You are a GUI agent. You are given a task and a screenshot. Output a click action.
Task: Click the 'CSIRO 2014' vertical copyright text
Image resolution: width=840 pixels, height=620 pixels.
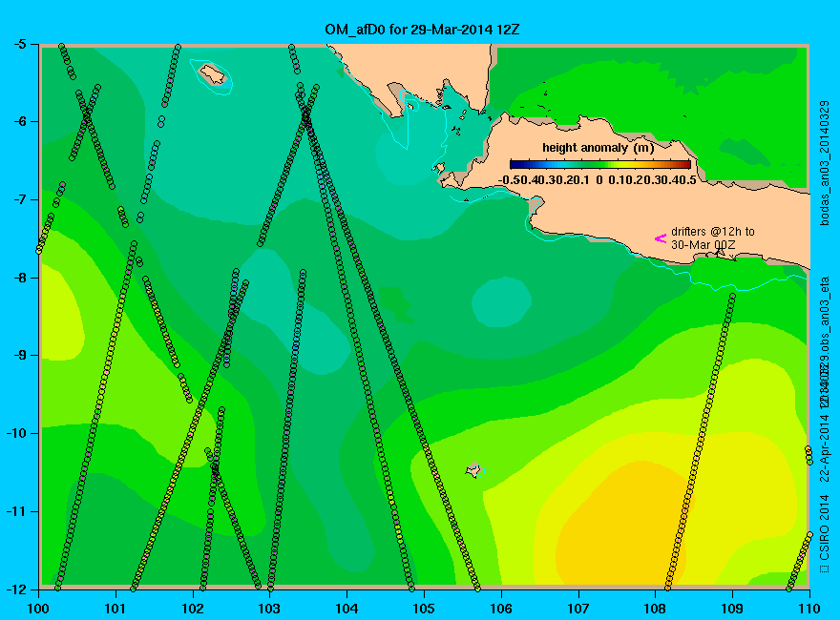coord(825,527)
